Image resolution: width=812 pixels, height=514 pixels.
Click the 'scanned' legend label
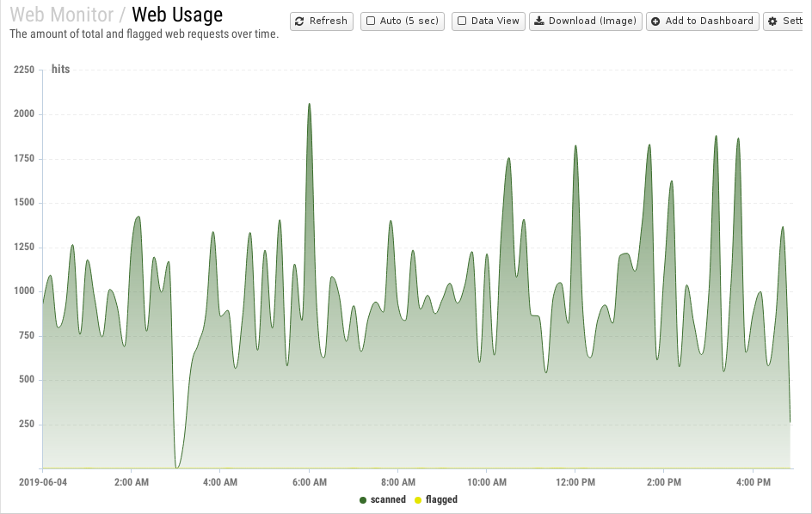[x=388, y=499]
